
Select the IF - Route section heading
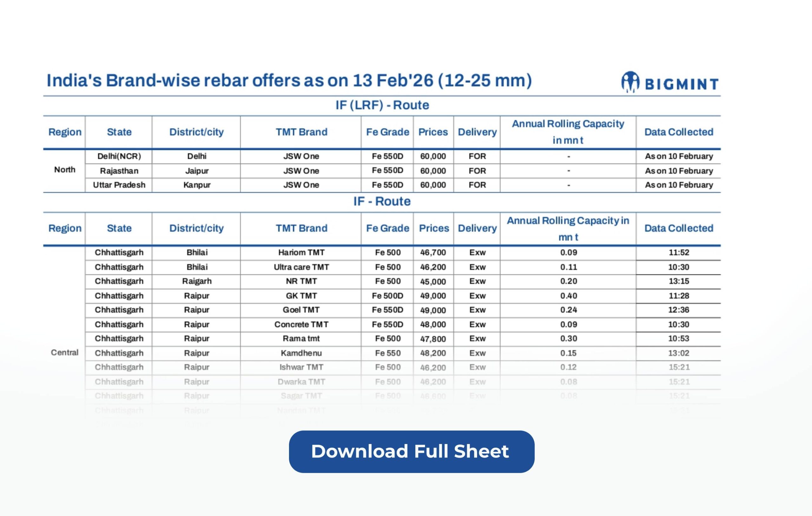tap(382, 202)
